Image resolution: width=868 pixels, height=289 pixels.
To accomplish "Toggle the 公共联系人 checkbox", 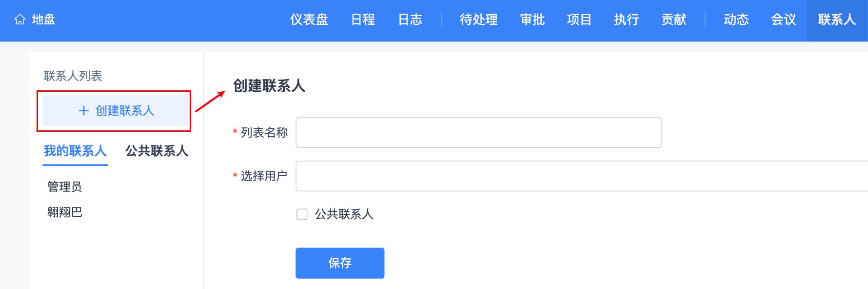I will [x=302, y=214].
